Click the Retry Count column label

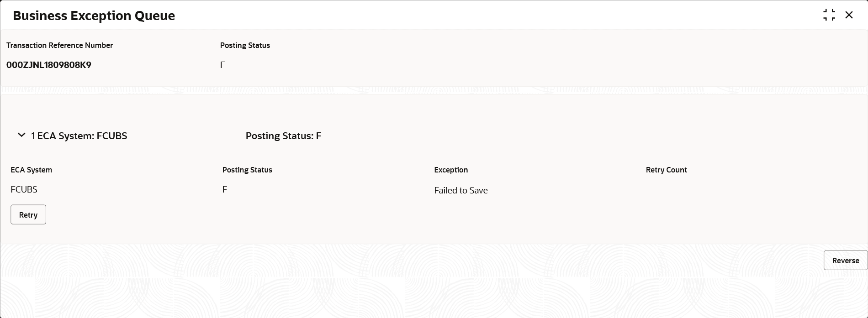point(666,170)
